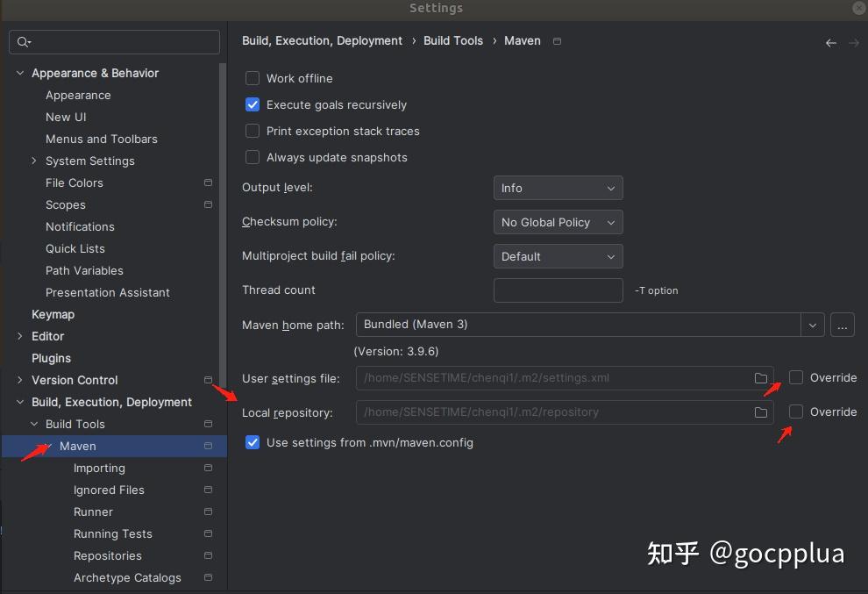Click the back navigation arrow
The height and width of the screenshot is (594, 868).
click(830, 41)
